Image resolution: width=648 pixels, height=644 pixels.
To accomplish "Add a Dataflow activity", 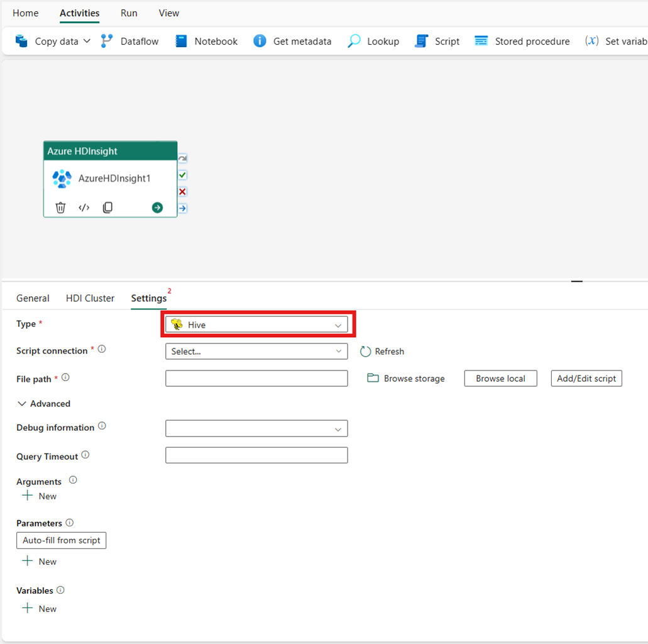I will (129, 42).
